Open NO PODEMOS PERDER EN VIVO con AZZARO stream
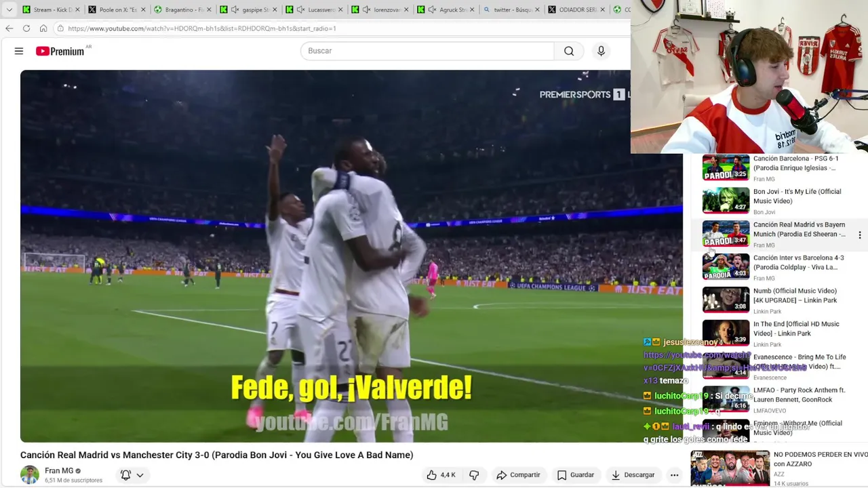868x488 pixels. pos(821,459)
